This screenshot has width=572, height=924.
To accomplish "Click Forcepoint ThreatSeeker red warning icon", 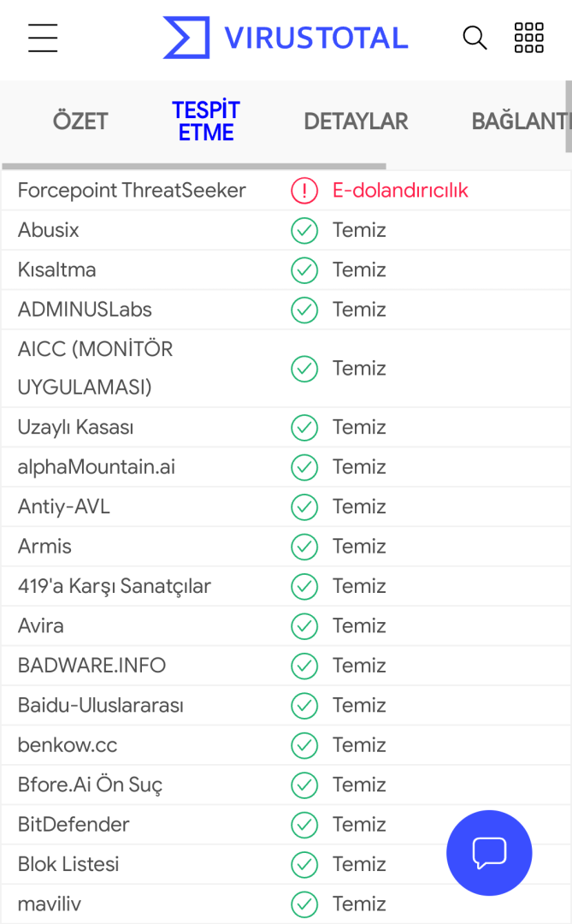I will [x=304, y=191].
